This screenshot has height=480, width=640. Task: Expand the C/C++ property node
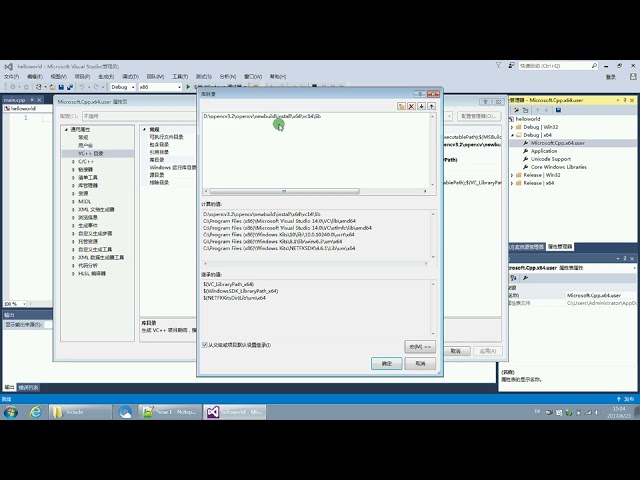[x=73, y=161]
